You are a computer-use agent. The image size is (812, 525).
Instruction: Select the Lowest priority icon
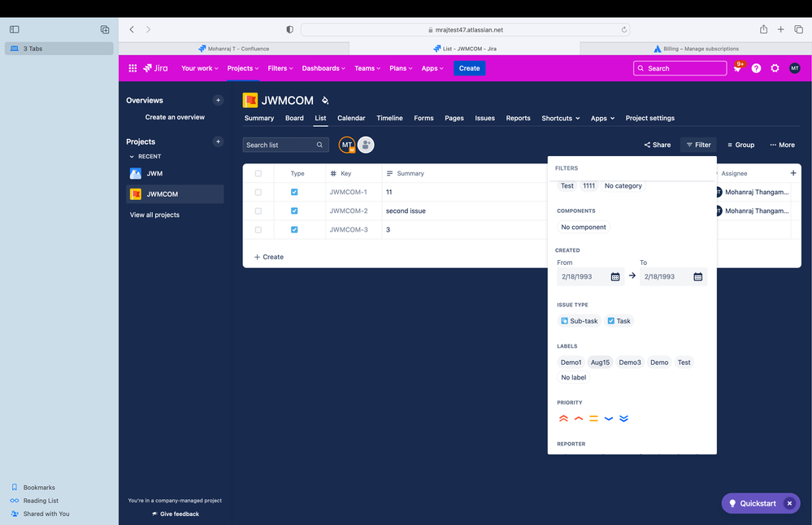[623, 419]
